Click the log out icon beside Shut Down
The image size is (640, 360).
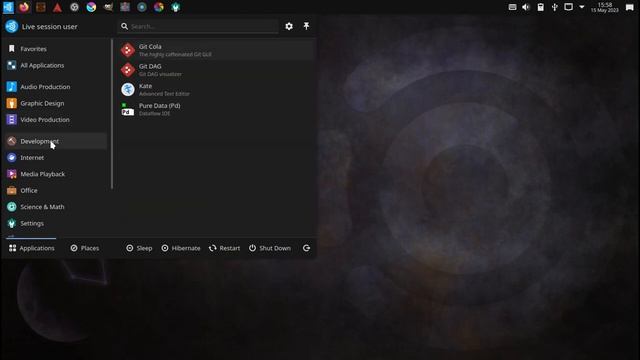tap(307, 248)
